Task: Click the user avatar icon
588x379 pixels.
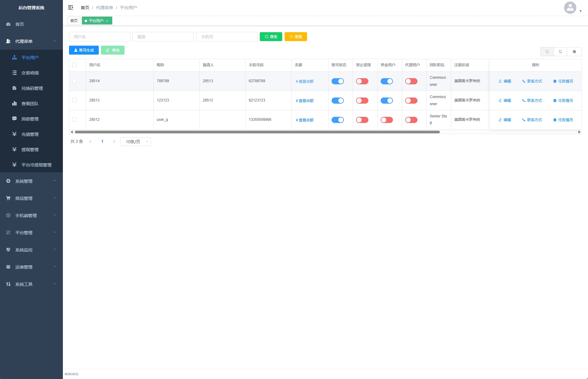Action: [x=570, y=8]
